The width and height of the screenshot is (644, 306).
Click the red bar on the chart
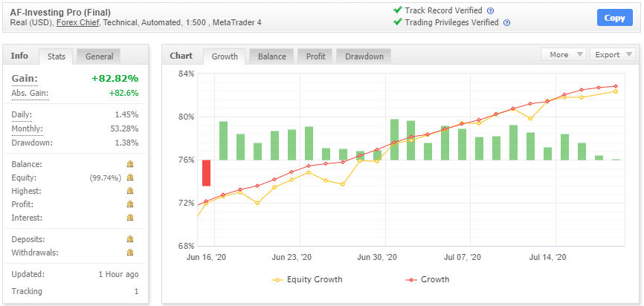(x=206, y=173)
